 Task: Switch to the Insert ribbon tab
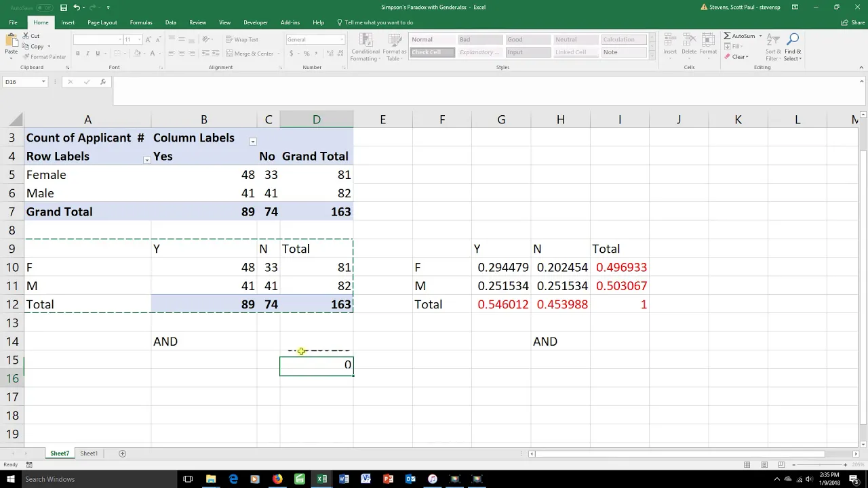pos(68,22)
